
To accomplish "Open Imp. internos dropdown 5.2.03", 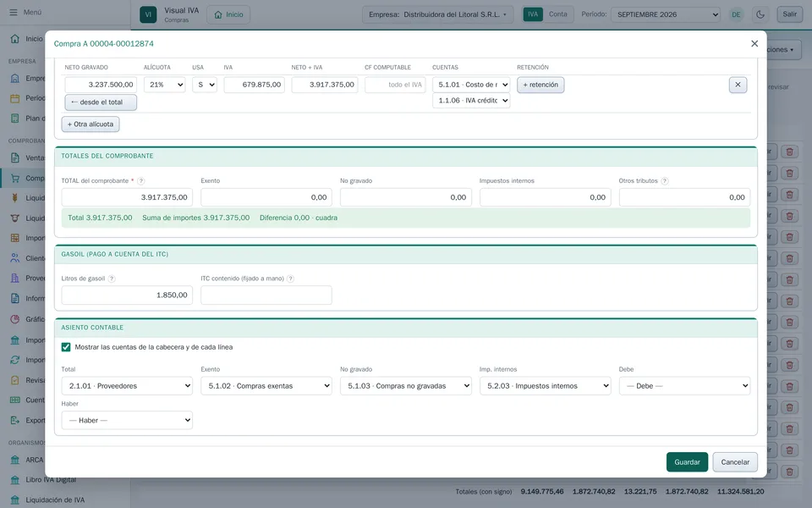I will [546, 386].
